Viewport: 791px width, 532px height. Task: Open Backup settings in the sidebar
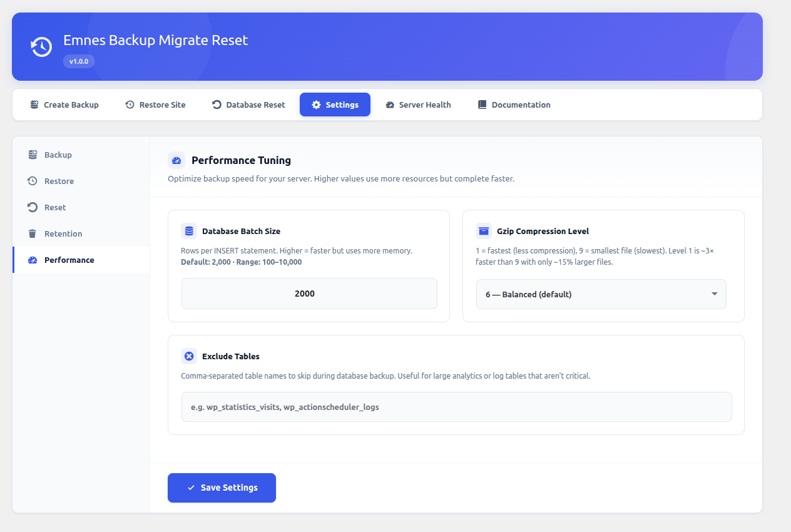[81, 155]
